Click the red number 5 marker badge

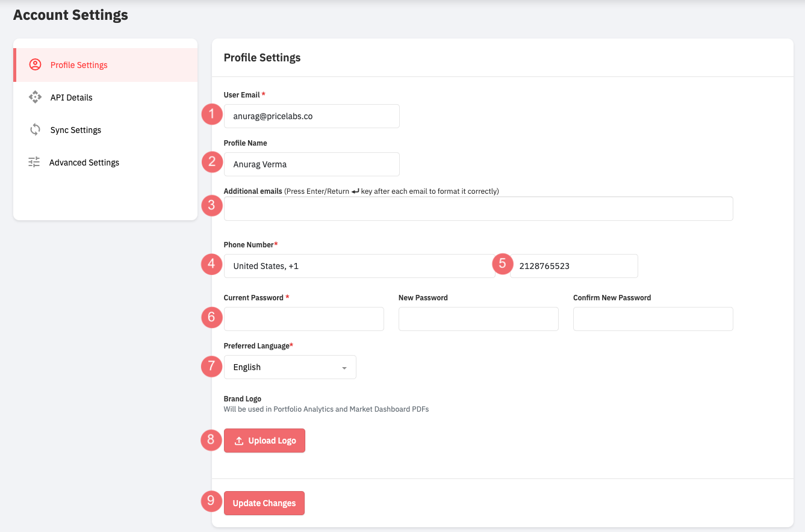coord(502,264)
